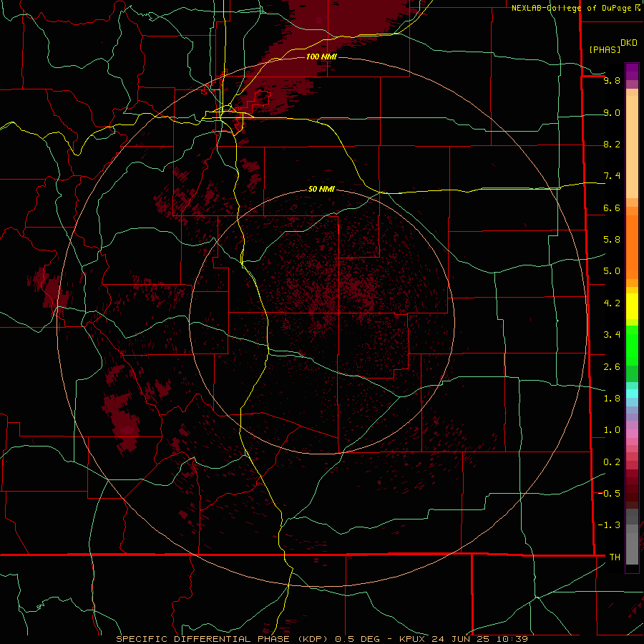This screenshot has height=644, width=644.
Task: Click the 0.2 value on color scale
Action: click(x=612, y=462)
